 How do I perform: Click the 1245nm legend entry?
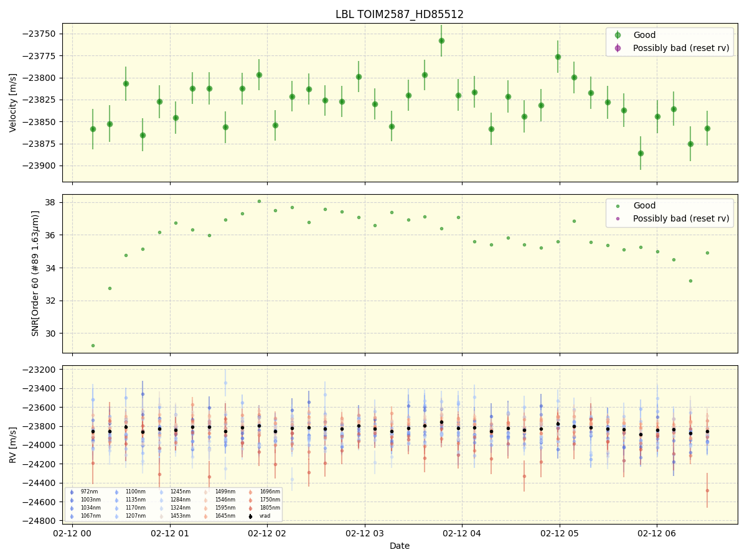point(173,492)
